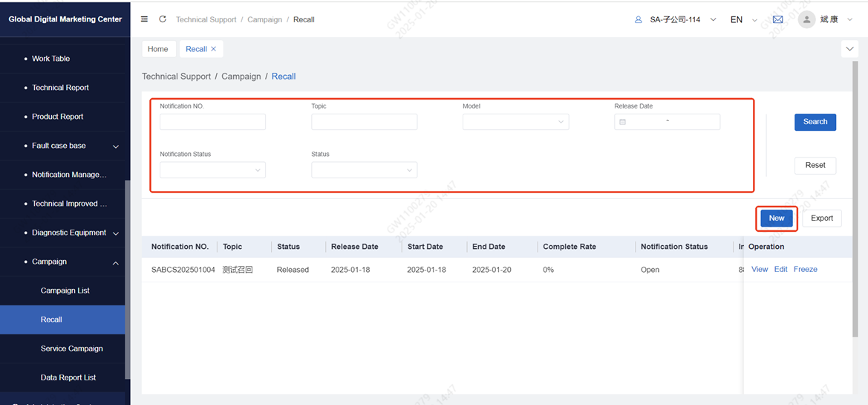Click the Notification NO. input field

212,122
